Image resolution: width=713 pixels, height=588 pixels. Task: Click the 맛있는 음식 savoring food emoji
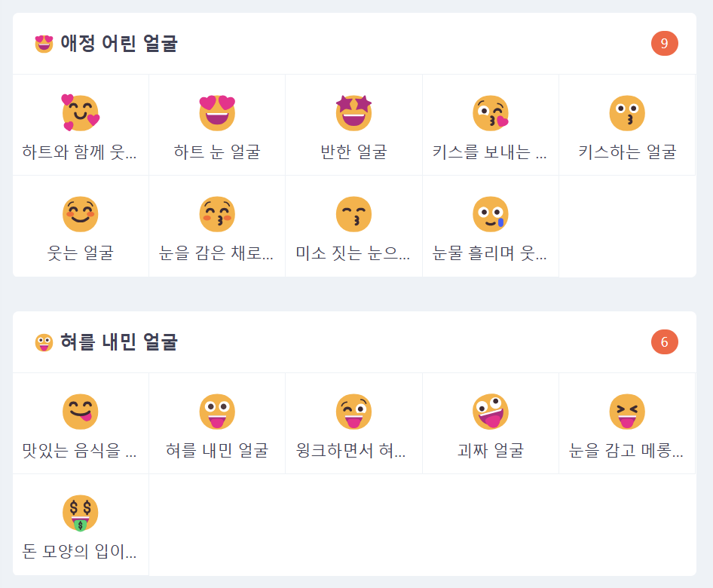[x=81, y=411]
